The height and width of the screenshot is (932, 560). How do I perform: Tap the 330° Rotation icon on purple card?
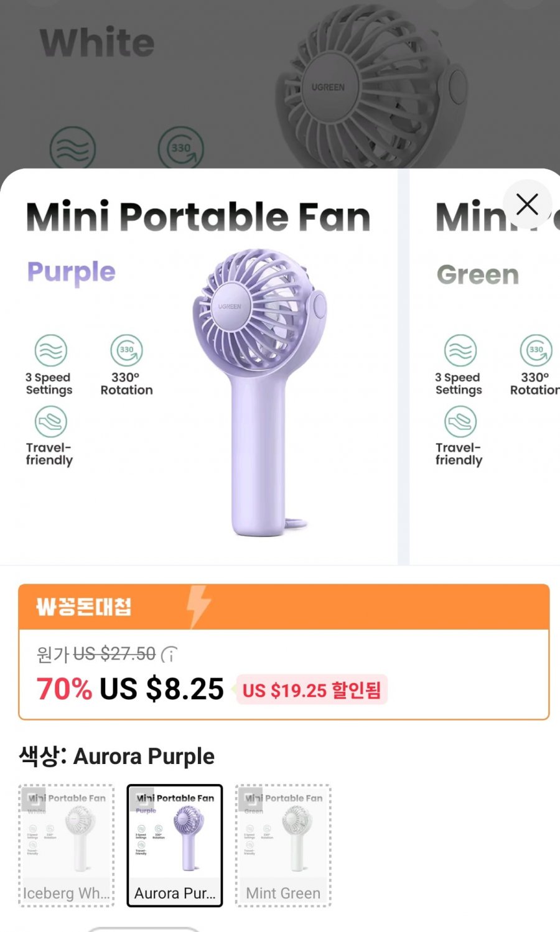click(x=126, y=350)
